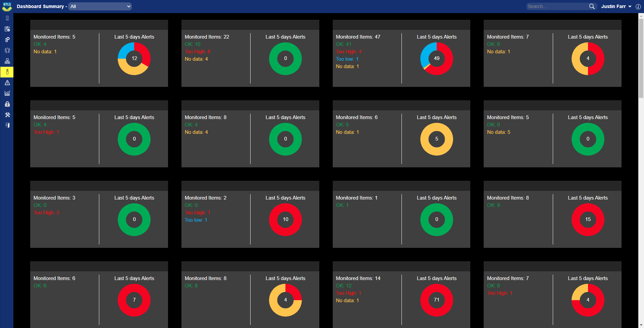Select the location pin icon in sidebar
This screenshot has height=328, width=644.
point(7,18)
